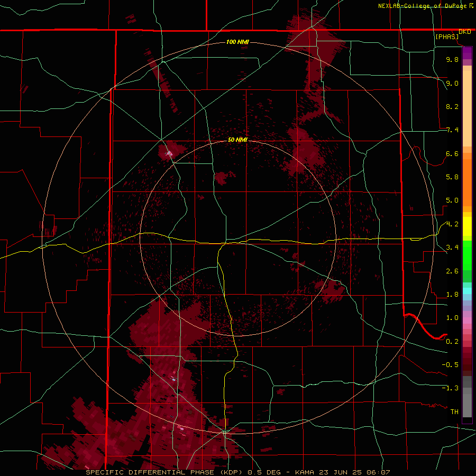The height and width of the screenshot is (476, 476).
Task: Click the 8.2 scale value
Action: [452, 106]
